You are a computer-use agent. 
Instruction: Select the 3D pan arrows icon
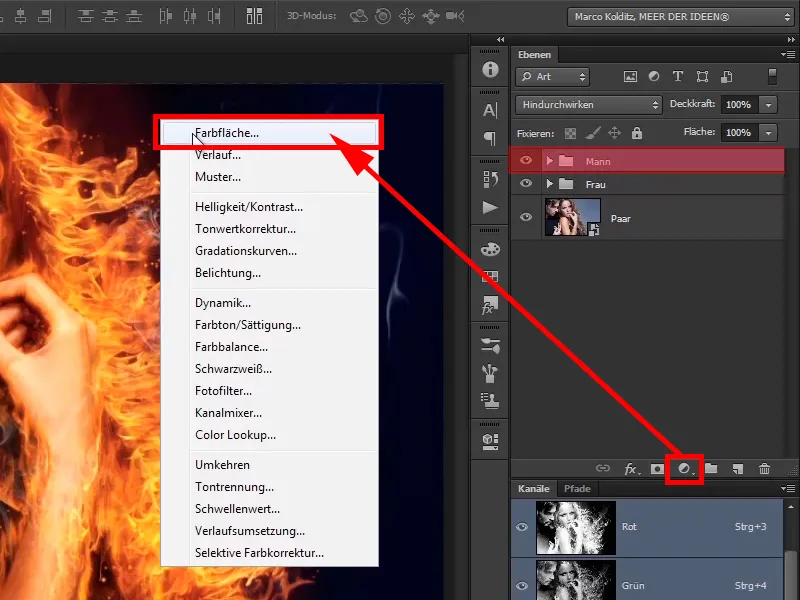pyautogui.click(x=407, y=16)
